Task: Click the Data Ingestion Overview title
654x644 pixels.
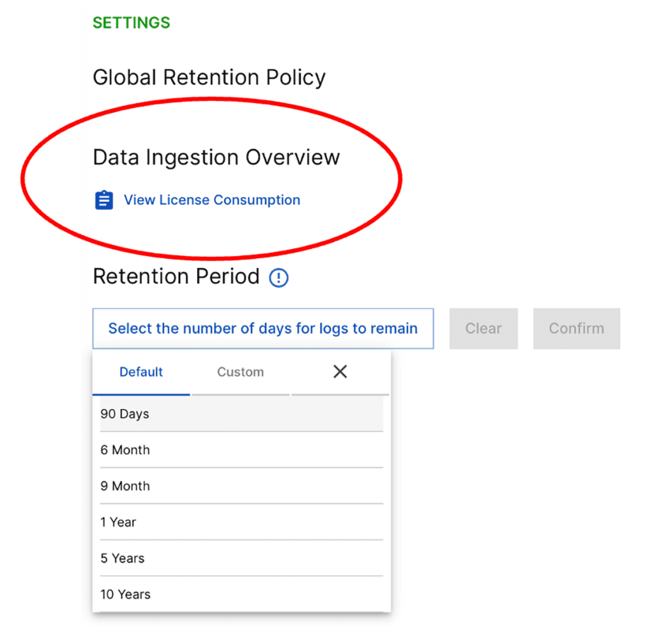Action: (x=217, y=157)
